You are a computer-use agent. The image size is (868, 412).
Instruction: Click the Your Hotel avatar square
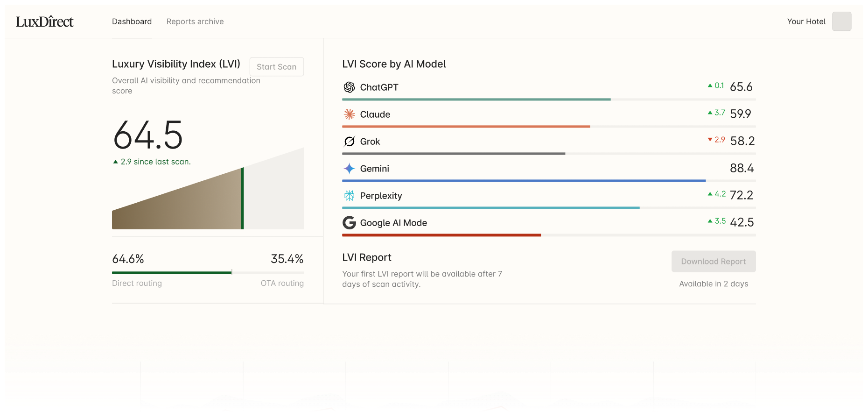coord(842,21)
